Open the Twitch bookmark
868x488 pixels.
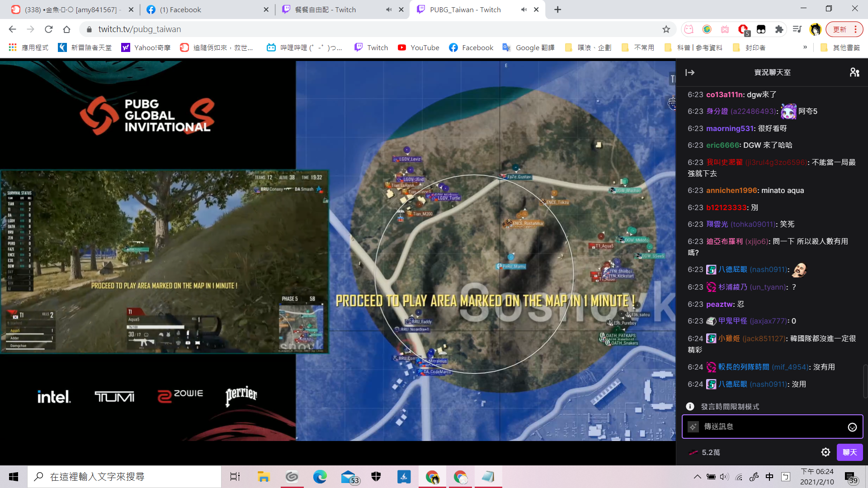click(x=371, y=47)
